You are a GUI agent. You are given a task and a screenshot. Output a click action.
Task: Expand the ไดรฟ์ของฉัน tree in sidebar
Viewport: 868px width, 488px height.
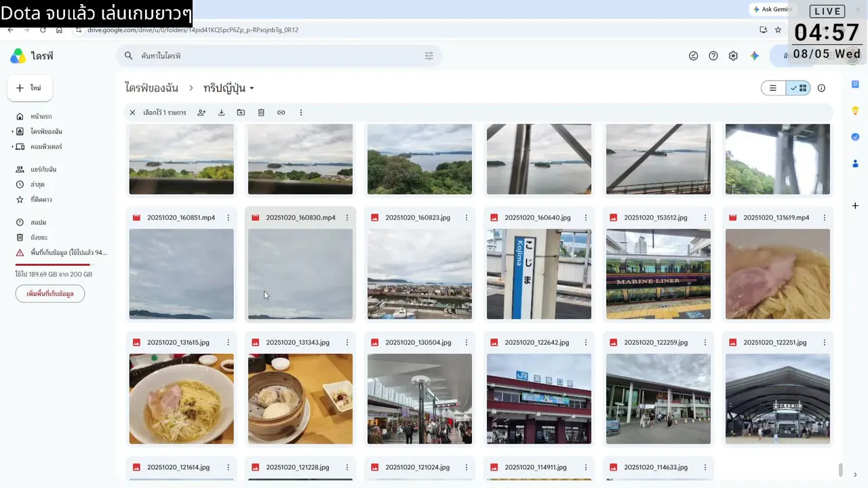pyautogui.click(x=12, y=131)
